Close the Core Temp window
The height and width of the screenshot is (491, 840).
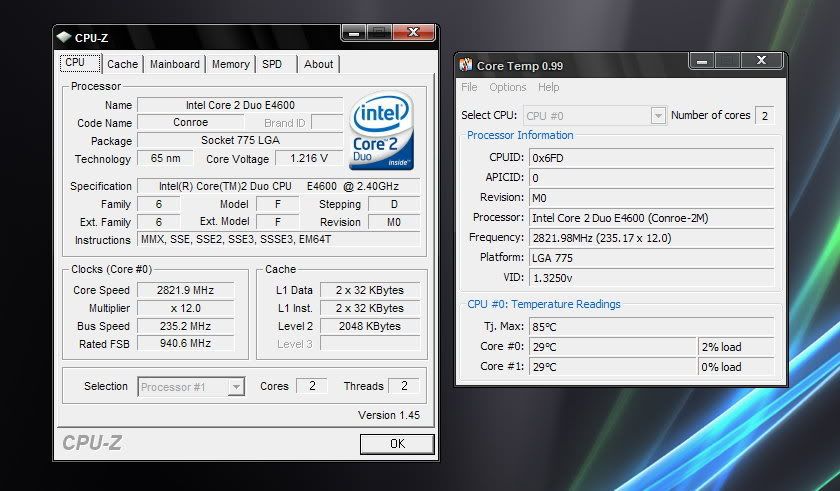761,61
